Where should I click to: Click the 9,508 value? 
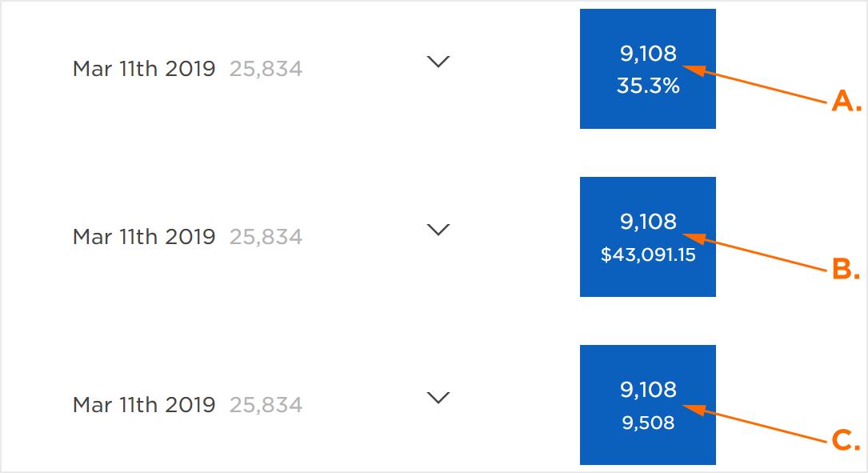(x=648, y=423)
